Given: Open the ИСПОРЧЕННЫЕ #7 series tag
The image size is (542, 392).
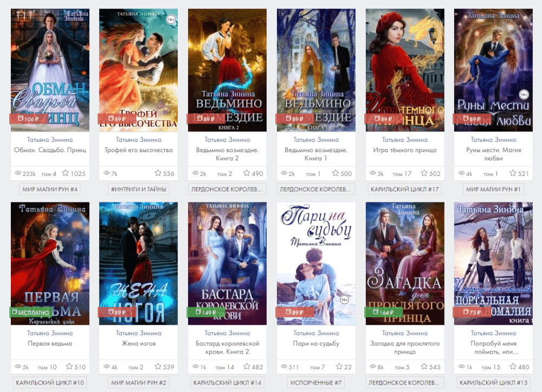Looking at the screenshot, I should [x=316, y=383].
